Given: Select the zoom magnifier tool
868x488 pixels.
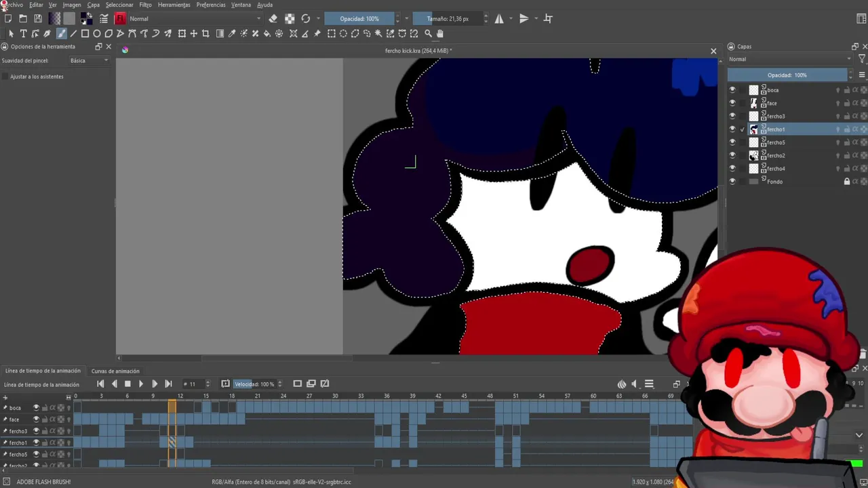Looking at the screenshot, I should click(x=428, y=33).
